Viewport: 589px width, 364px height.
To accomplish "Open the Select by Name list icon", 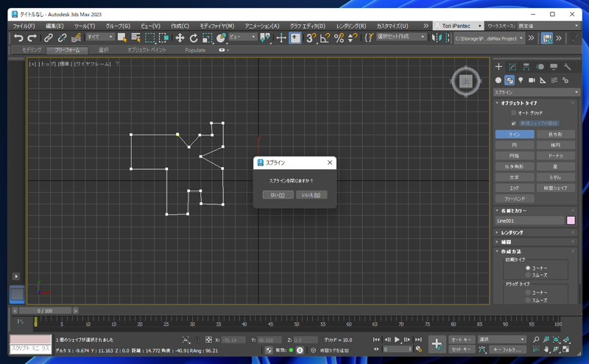I will pos(135,38).
